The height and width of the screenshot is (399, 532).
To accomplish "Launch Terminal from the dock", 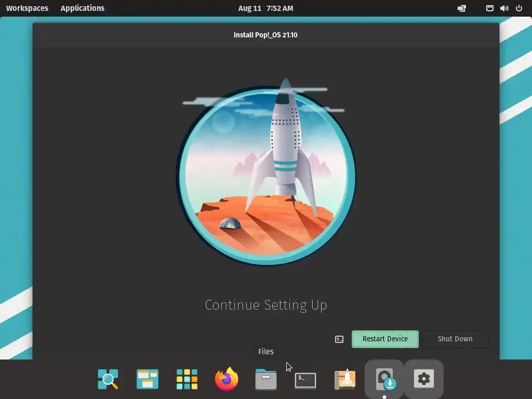I will click(305, 380).
